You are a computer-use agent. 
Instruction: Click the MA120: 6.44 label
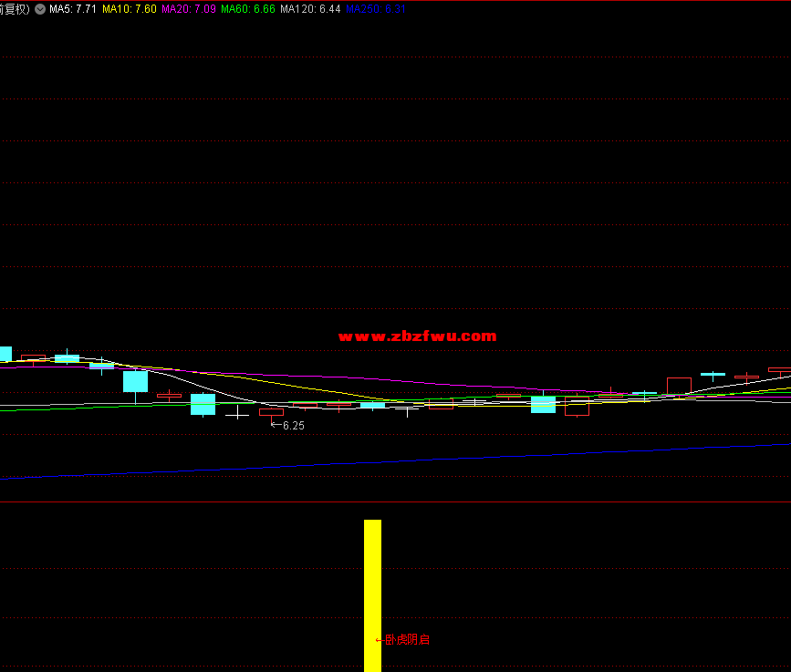310,9
